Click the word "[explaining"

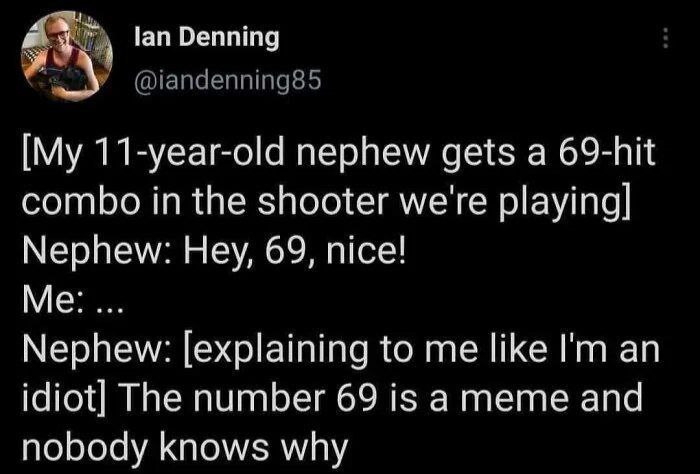click(x=275, y=352)
